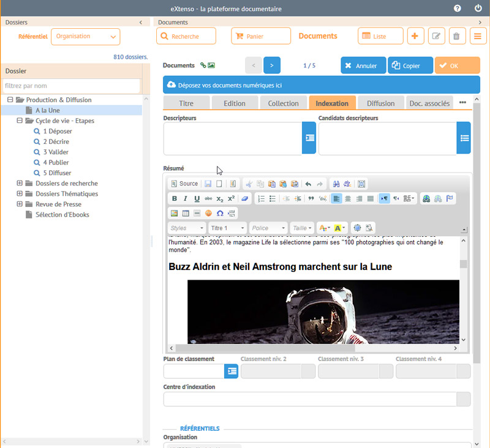Open the background color picker

(x=339, y=228)
